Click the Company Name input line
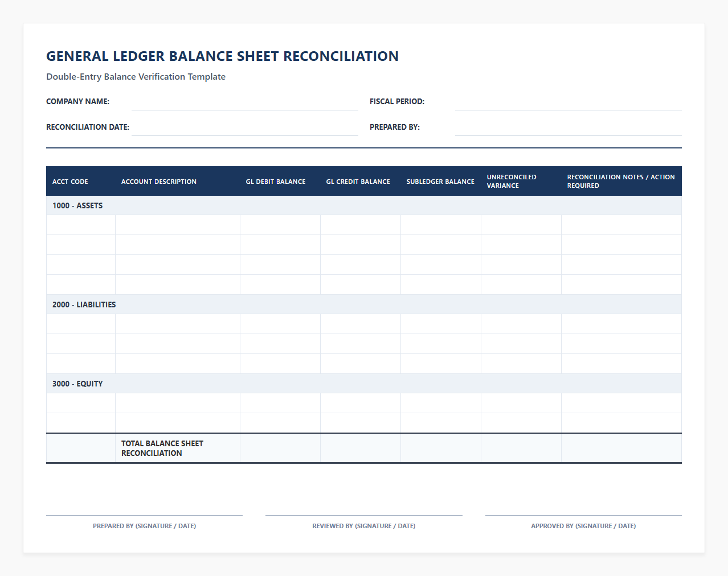Image resolution: width=728 pixels, height=576 pixels. click(245, 102)
